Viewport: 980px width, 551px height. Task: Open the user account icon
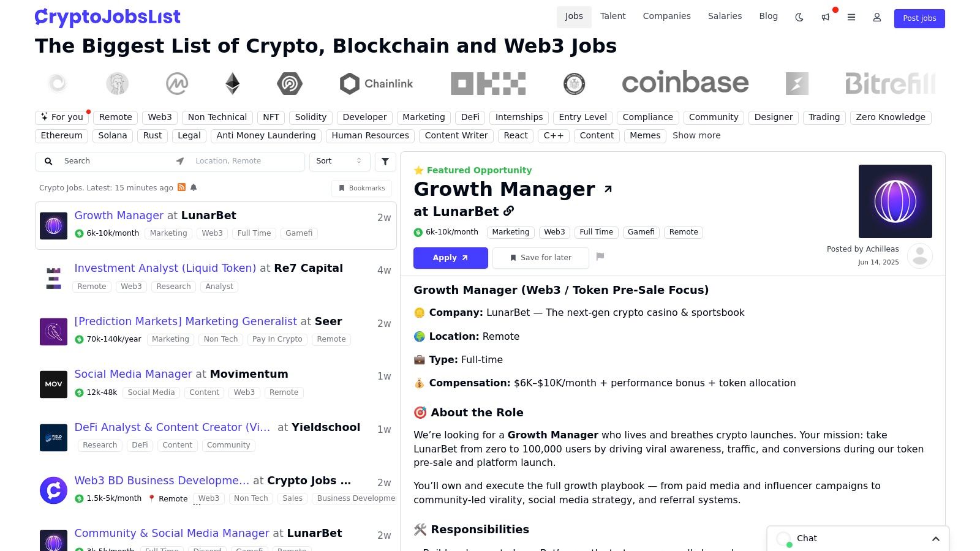876,18
